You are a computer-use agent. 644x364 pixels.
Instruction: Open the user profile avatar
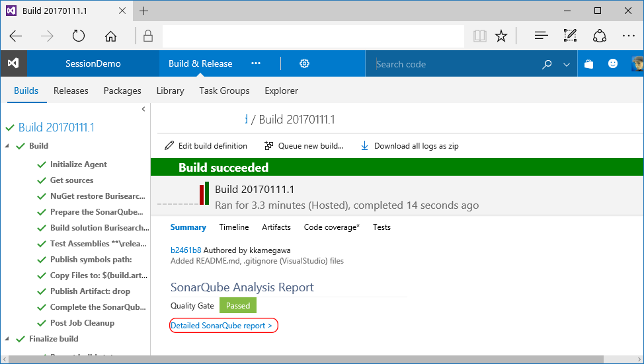click(x=637, y=63)
